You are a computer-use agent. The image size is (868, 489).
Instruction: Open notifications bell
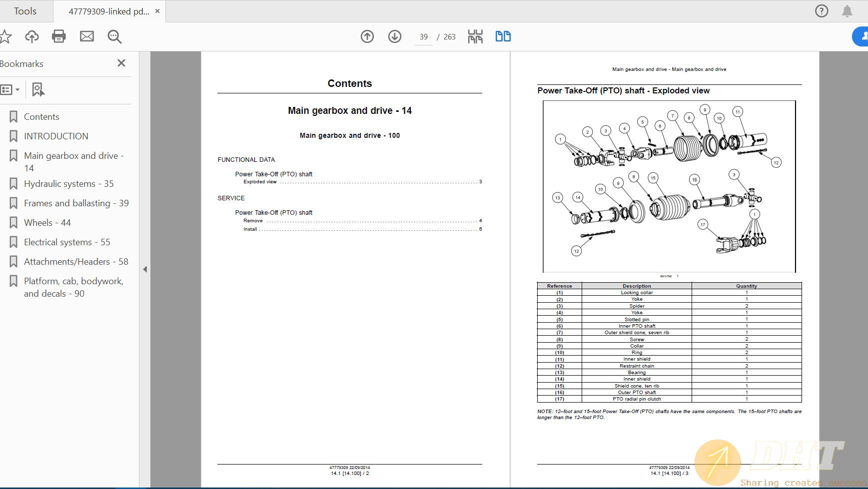pyautogui.click(x=847, y=11)
